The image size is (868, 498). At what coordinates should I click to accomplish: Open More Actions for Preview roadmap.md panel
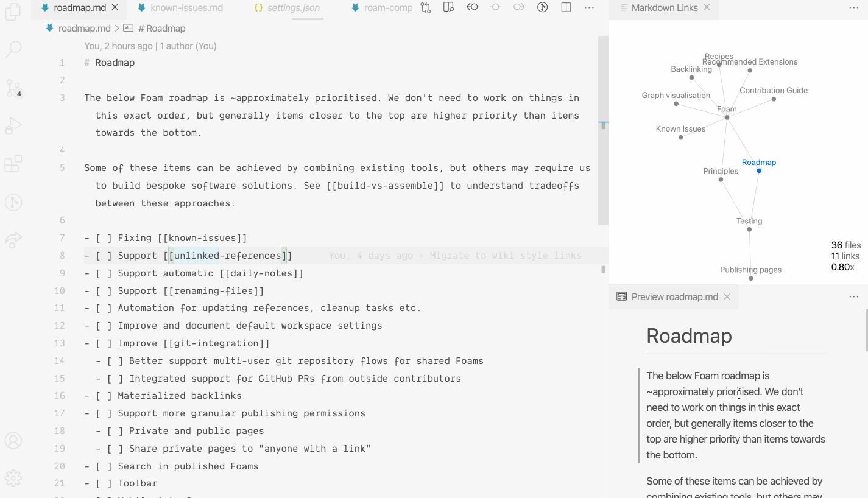[854, 296]
